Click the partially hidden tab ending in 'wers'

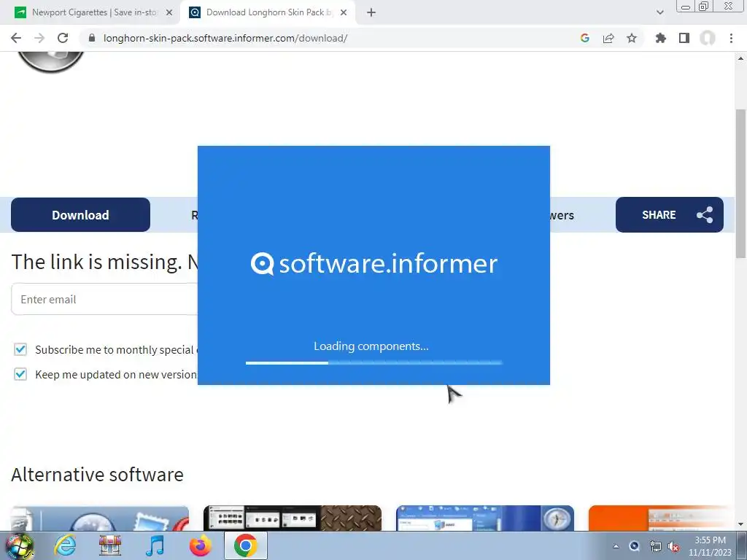click(x=562, y=215)
